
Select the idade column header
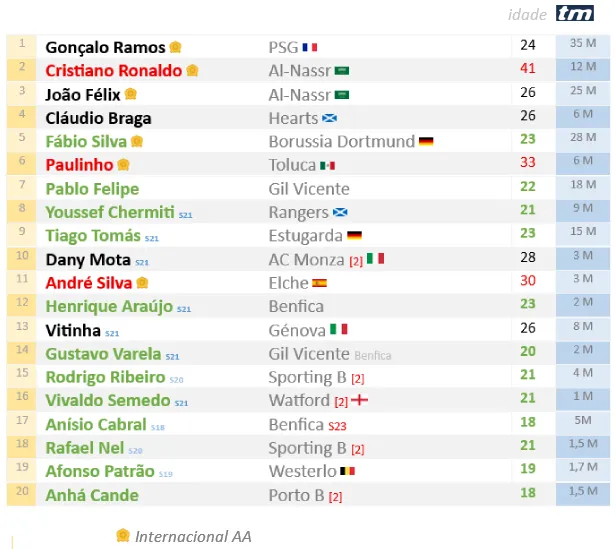(x=527, y=15)
